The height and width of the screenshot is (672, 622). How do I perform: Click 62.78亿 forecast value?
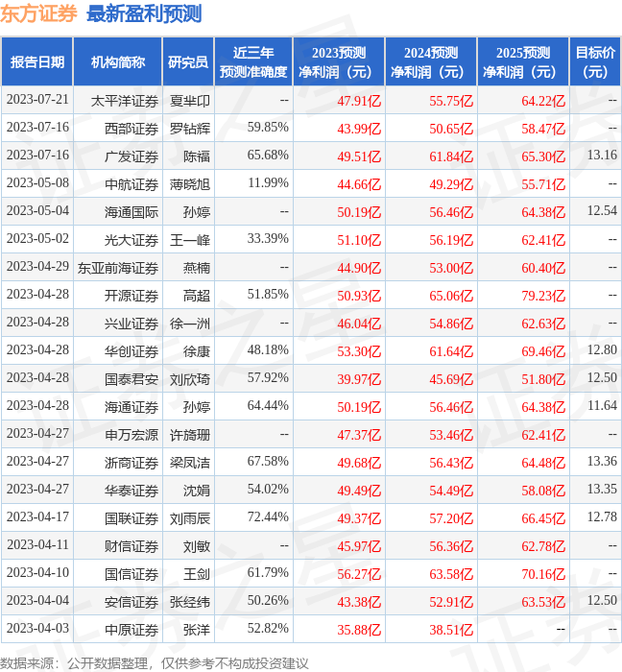tap(543, 547)
